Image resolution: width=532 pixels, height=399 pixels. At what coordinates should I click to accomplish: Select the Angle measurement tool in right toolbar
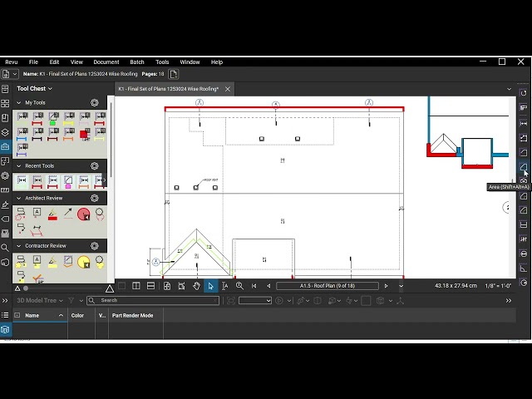[x=524, y=268]
